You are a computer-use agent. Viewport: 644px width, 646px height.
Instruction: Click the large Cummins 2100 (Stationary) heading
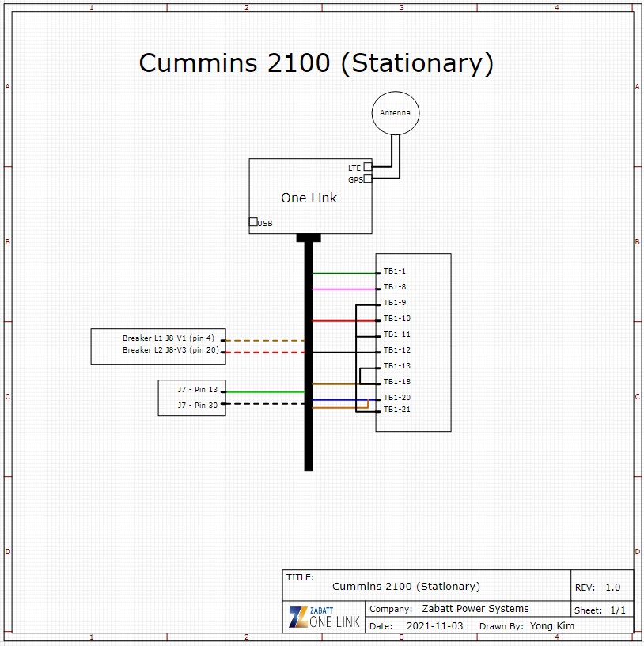tap(316, 63)
